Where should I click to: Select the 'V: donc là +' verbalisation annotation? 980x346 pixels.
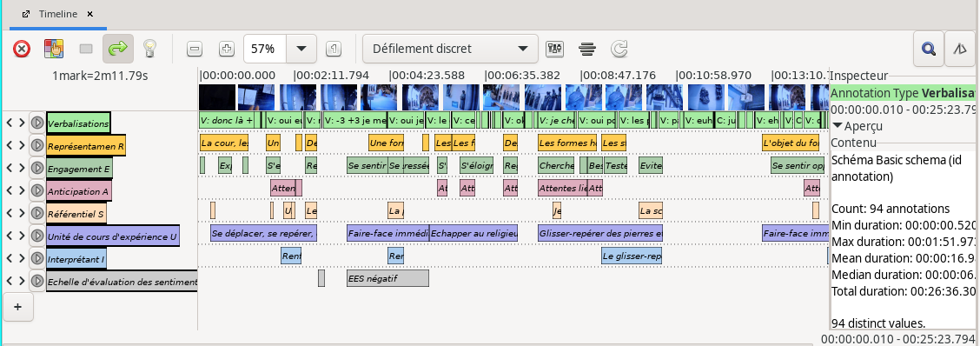click(226, 119)
